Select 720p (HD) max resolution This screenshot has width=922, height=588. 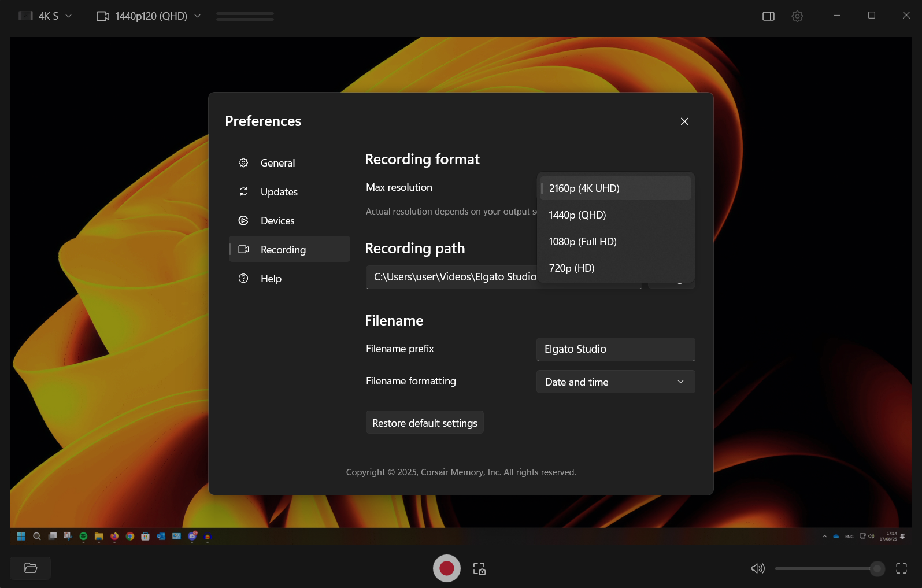click(x=615, y=268)
